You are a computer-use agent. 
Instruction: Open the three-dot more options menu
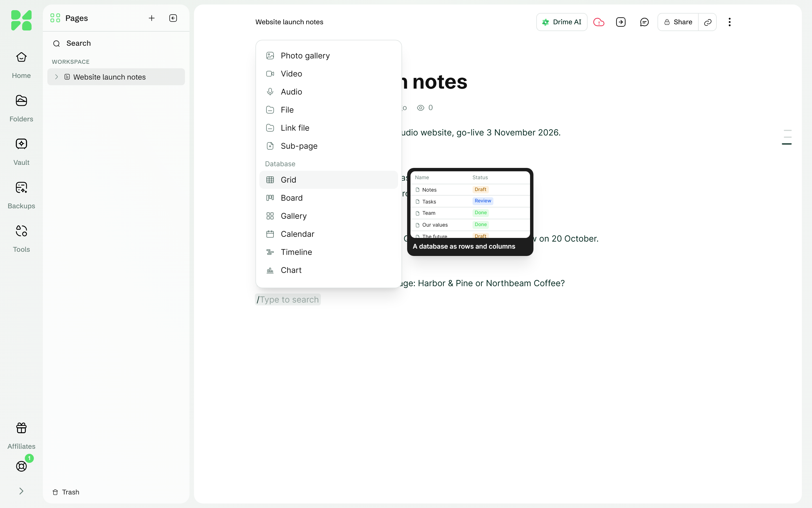(729, 22)
